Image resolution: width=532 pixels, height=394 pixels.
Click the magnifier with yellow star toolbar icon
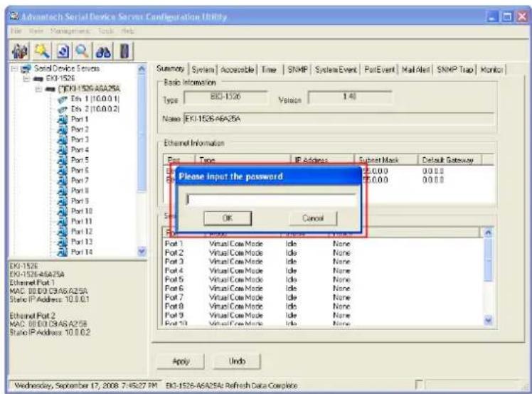(43, 52)
